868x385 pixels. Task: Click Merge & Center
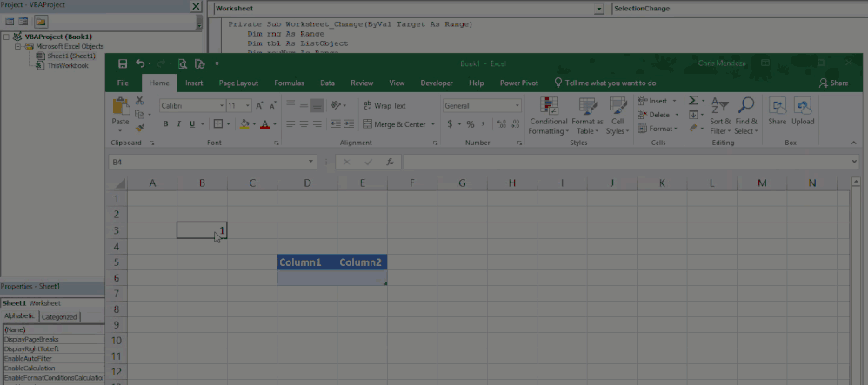point(395,124)
